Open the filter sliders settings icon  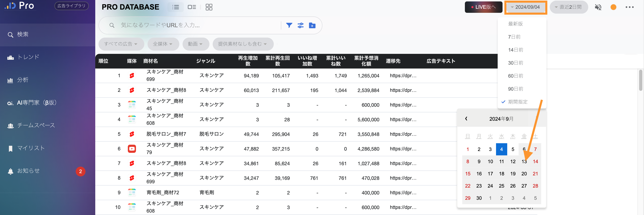coord(300,25)
